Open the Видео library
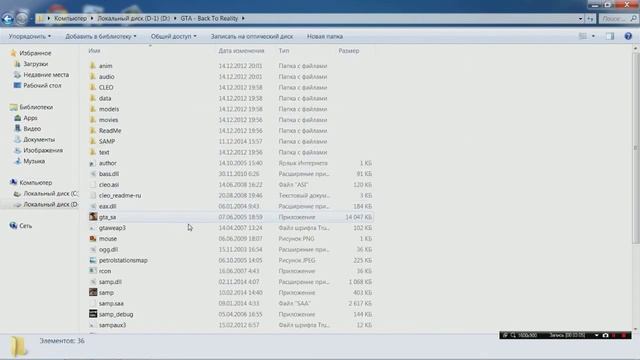Viewport: 640px width, 360px height. point(32,129)
